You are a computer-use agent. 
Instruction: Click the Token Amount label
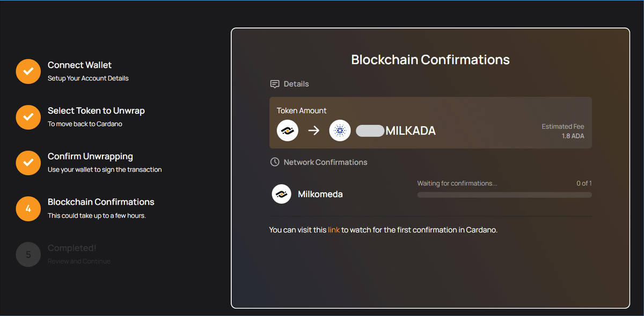(x=302, y=111)
